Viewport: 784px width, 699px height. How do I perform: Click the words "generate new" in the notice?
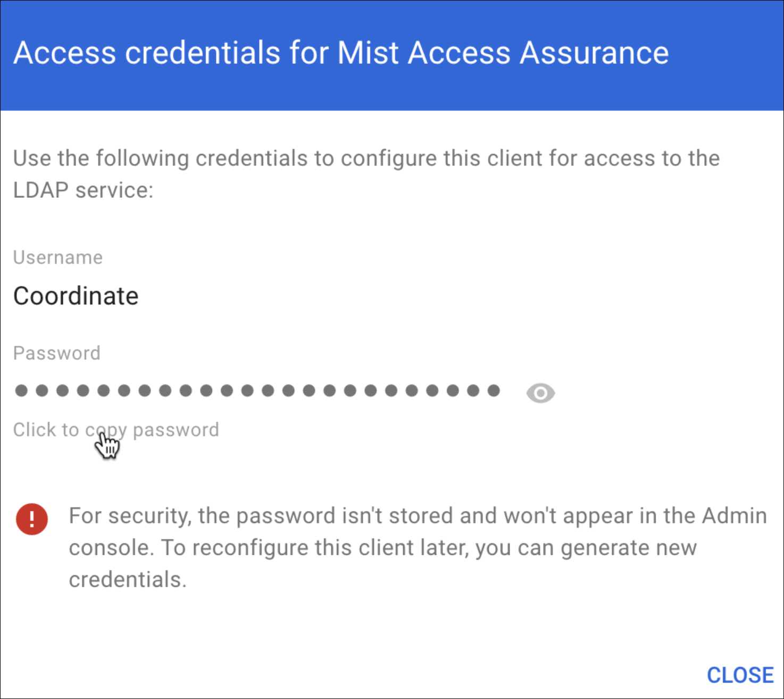point(629,548)
